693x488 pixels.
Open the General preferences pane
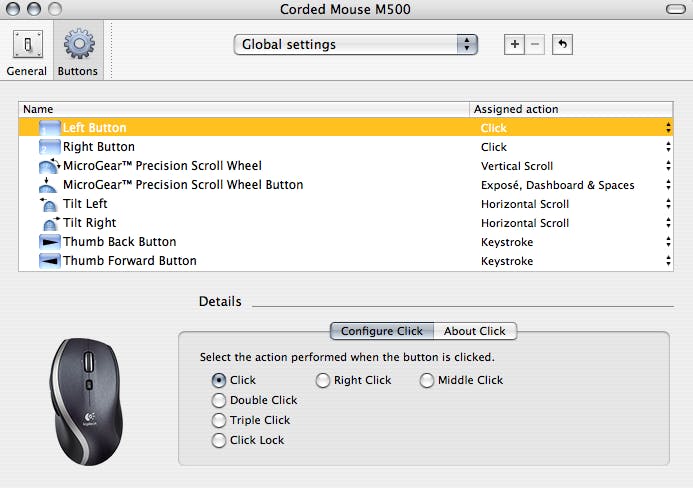(26, 53)
